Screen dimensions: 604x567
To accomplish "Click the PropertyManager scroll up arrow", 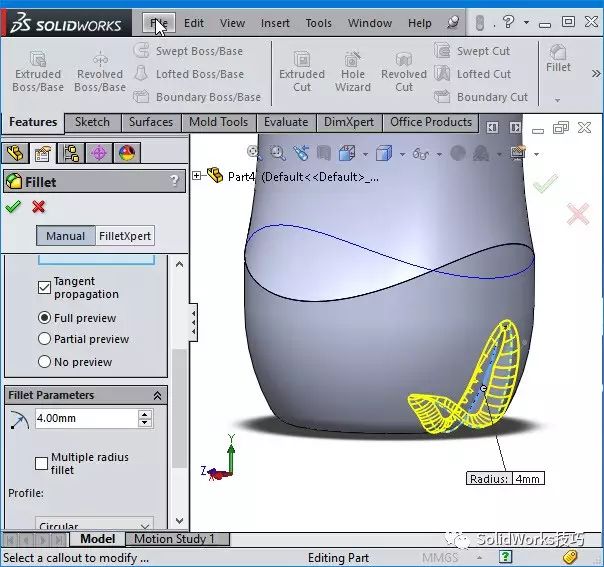I will pos(179,264).
